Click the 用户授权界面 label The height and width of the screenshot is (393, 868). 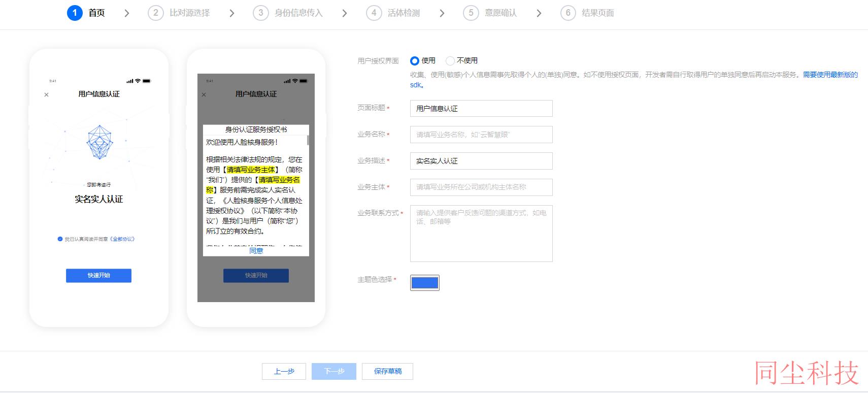(378, 61)
